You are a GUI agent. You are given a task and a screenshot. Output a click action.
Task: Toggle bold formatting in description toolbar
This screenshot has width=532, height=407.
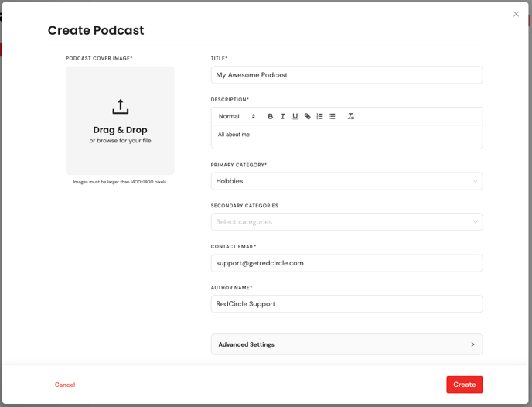point(270,116)
